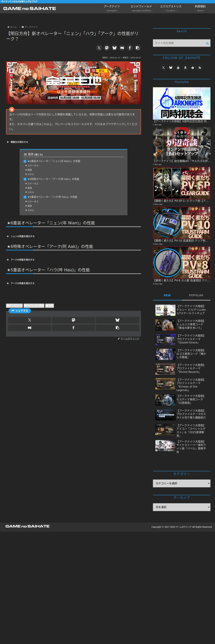Open サイドストーリー復刻ライト版「バベル」開催予告 post
Screen dimensions: 215x644
[182, 447]
